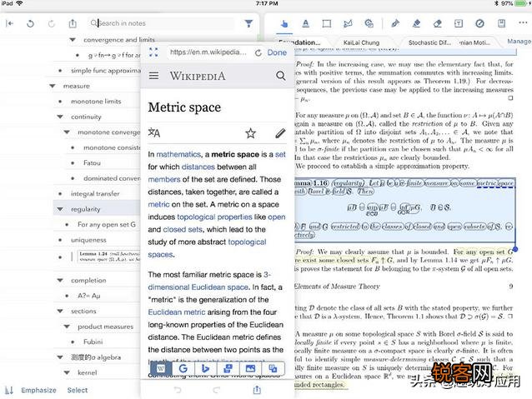This screenshot has height=399, width=532.
Task: Tap the en.m.wikipedia URL field
Action: point(208,52)
